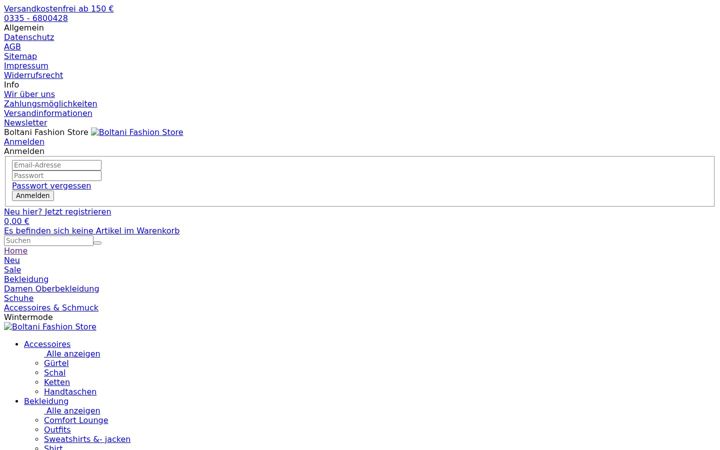The width and height of the screenshot is (720, 450).
Task: Open Bekleidung in the main navigation
Action: [26, 280]
